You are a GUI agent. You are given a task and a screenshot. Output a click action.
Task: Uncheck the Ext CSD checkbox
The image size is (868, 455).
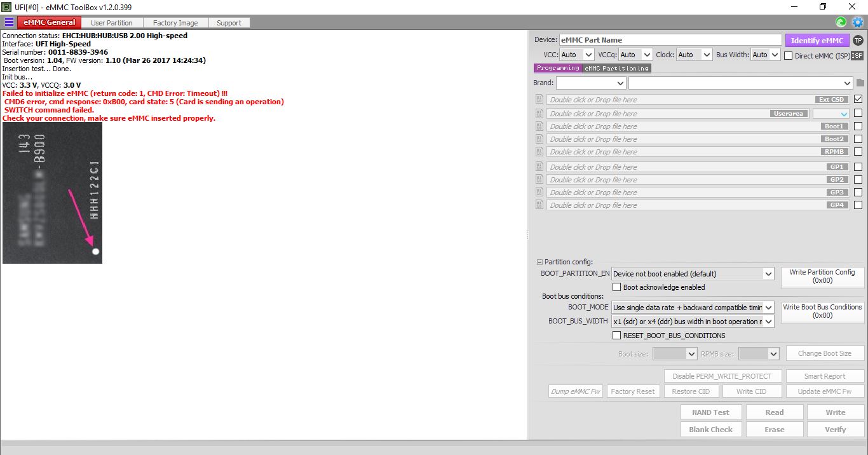coord(858,99)
